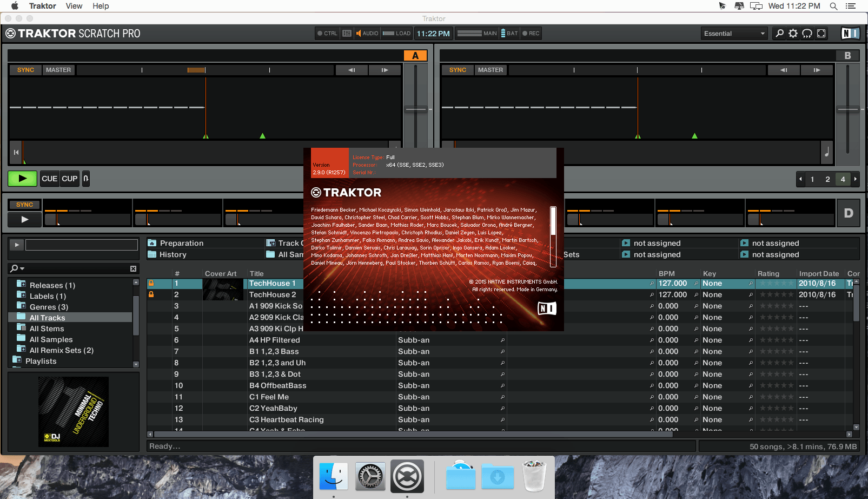
Task: Toggle SYNC on Deck A
Action: [x=25, y=70]
